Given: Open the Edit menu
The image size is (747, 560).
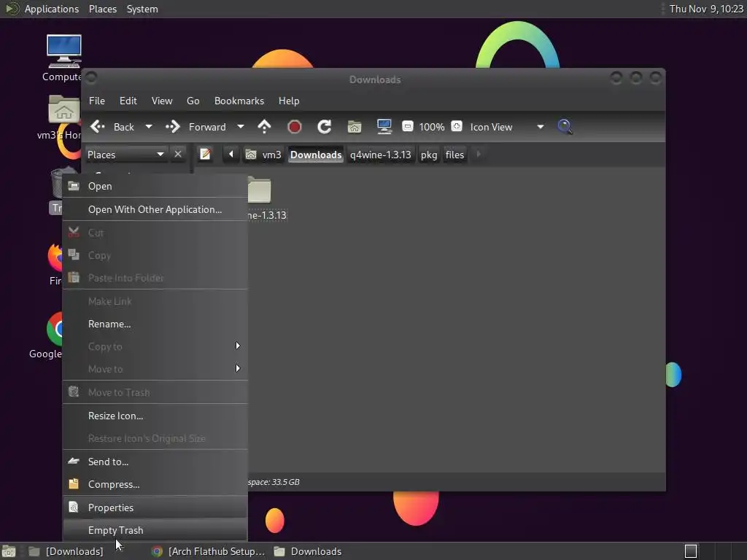Looking at the screenshot, I should pyautogui.click(x=128, y=101).
